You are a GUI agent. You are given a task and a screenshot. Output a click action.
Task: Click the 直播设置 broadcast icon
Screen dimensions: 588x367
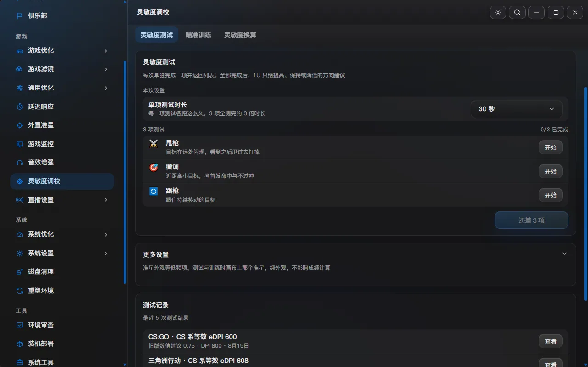click(20, 200)
